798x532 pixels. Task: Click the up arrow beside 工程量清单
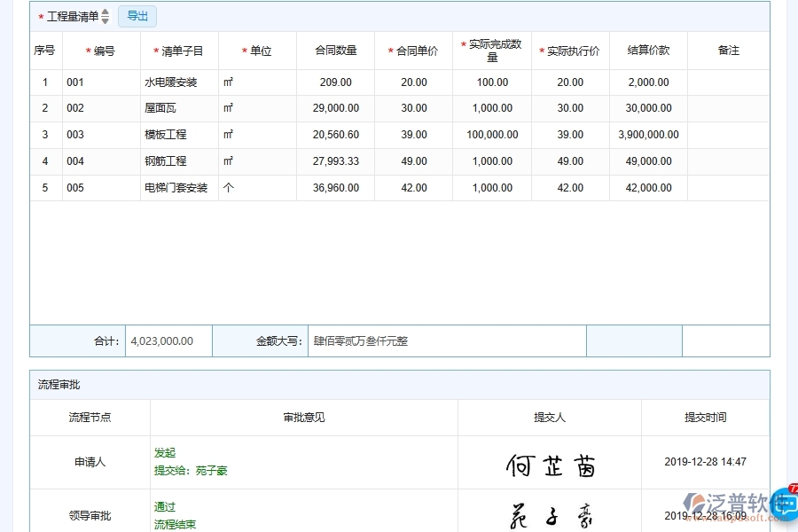pos(105,12)
